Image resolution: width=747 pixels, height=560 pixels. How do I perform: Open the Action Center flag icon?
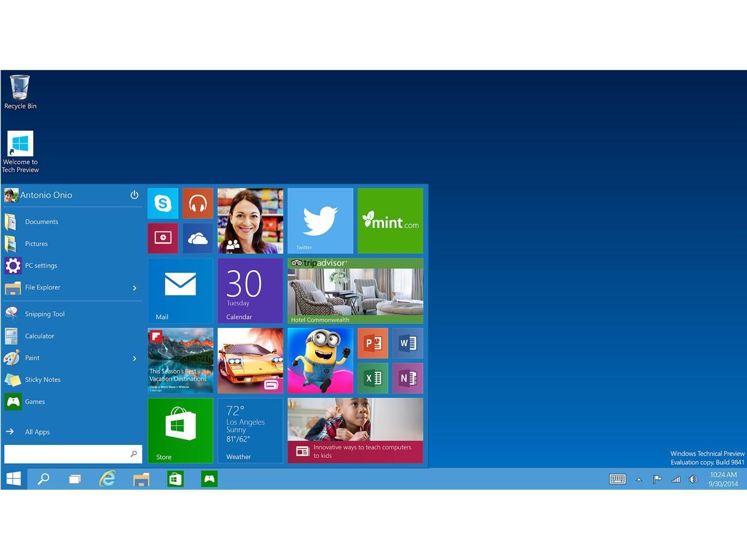[657, 479]
